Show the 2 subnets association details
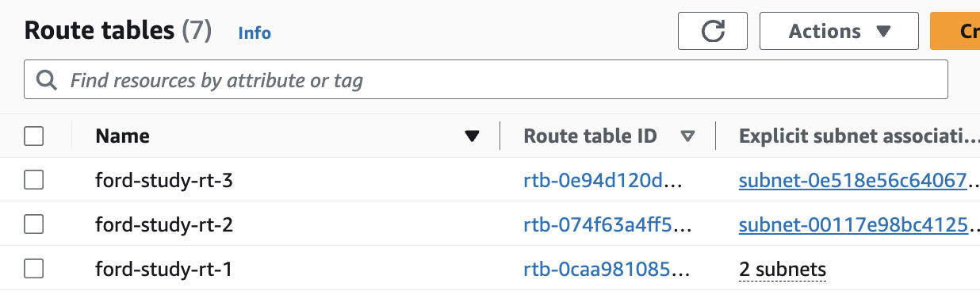 point(783,270)
